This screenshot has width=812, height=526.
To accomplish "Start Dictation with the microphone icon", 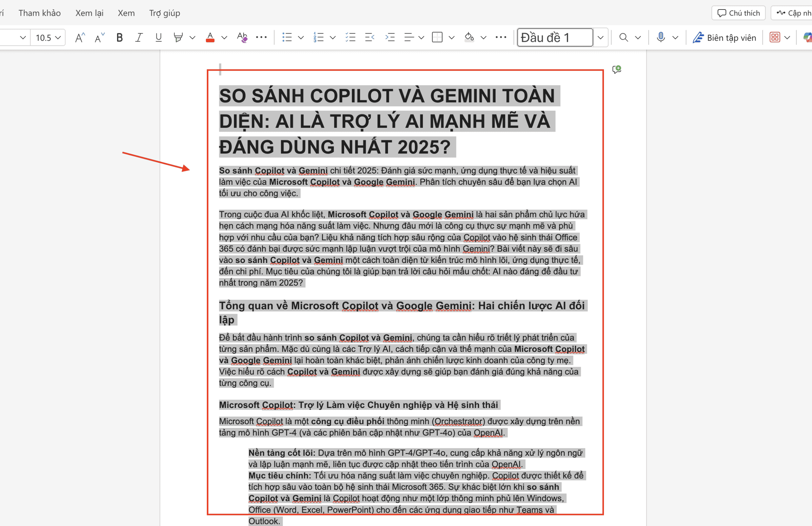I will [661, 37].
